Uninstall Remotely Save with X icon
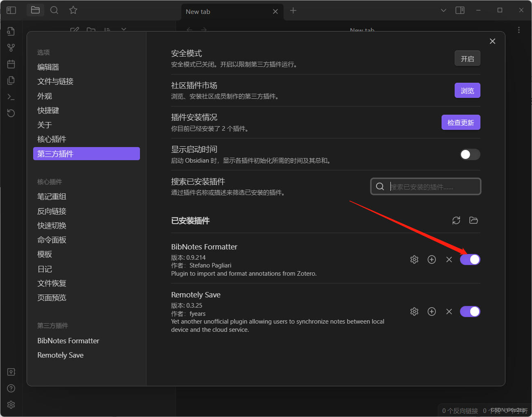 click(449, 312)
